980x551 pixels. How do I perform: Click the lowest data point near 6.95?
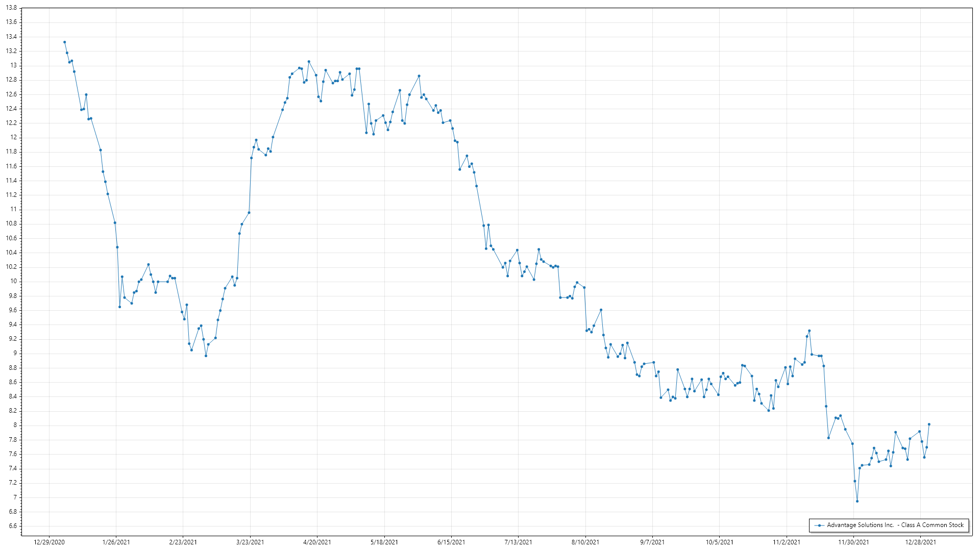click(857, 502)
